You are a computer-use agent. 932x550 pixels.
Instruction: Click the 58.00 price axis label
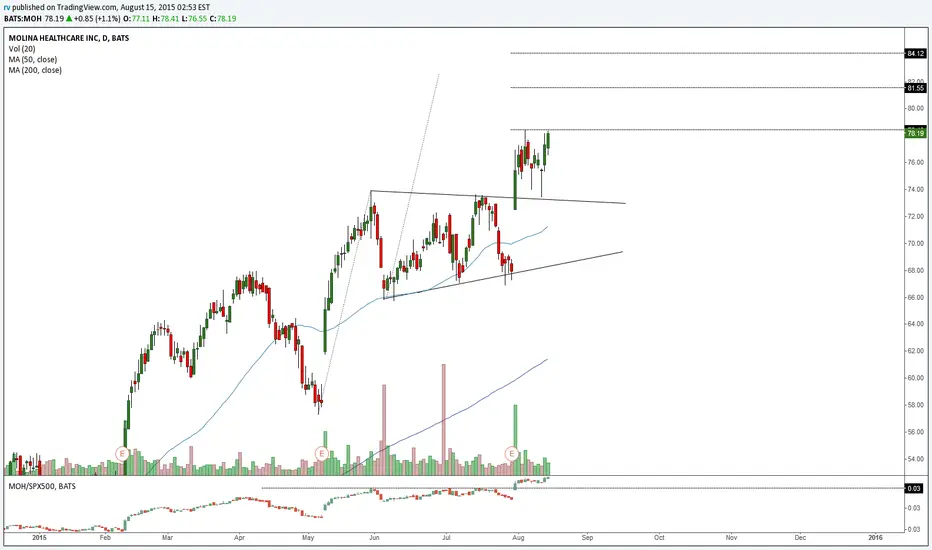coord(915,405)
